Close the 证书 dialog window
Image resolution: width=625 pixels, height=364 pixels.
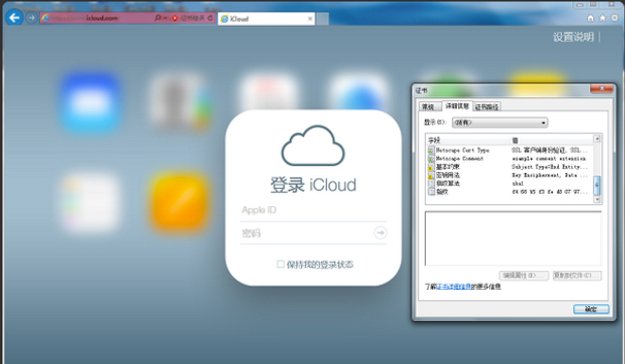pyautogui.click(x=601, y=89)
